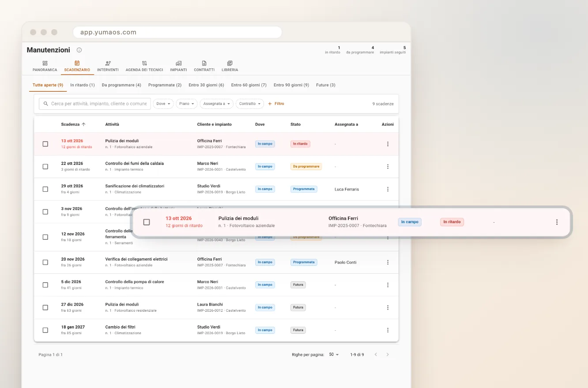Go to previous page chevron
588x388 pixels.
[376, 354]
